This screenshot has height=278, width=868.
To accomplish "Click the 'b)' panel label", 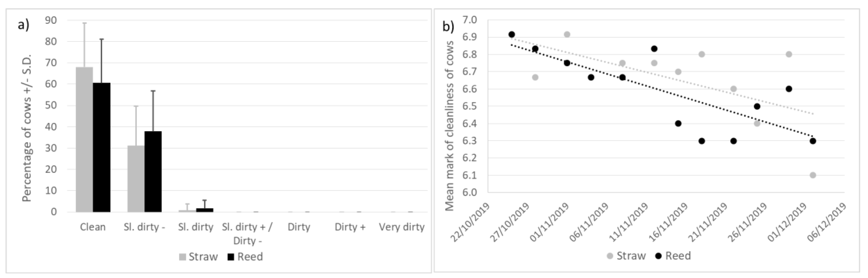I will [448, 26].
